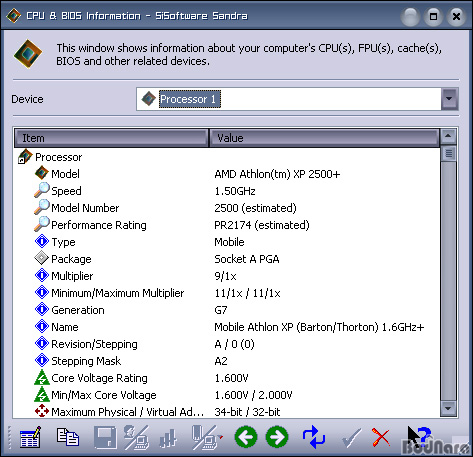Click the red X cancel icon
473x457 pixels.
pyautogui.click(x=381, y=437)
